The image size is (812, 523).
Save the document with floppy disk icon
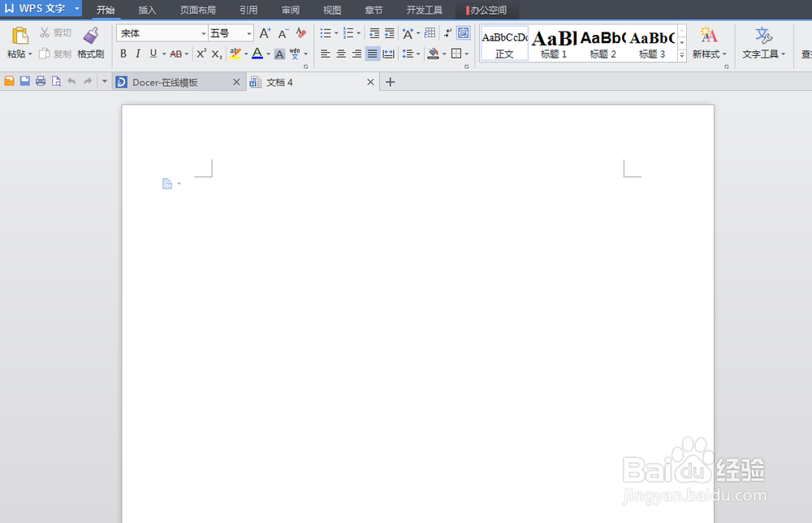tap(25, 80)
